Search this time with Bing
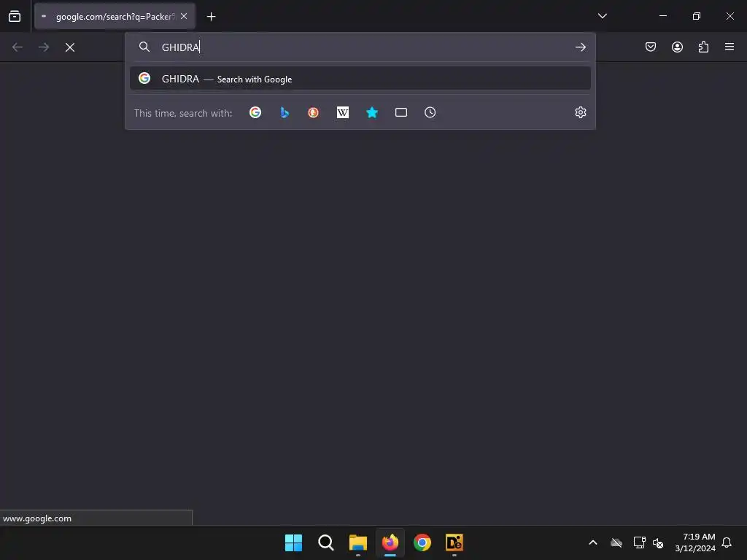The width and height of the screenshot is (747, 560). click(x=285, y=112)
